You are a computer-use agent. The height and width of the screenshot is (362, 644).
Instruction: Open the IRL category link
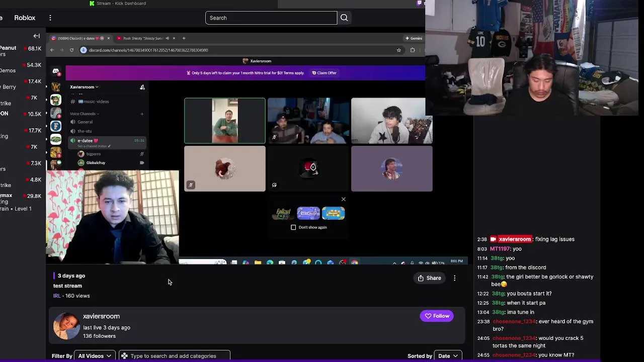point(57,296)
